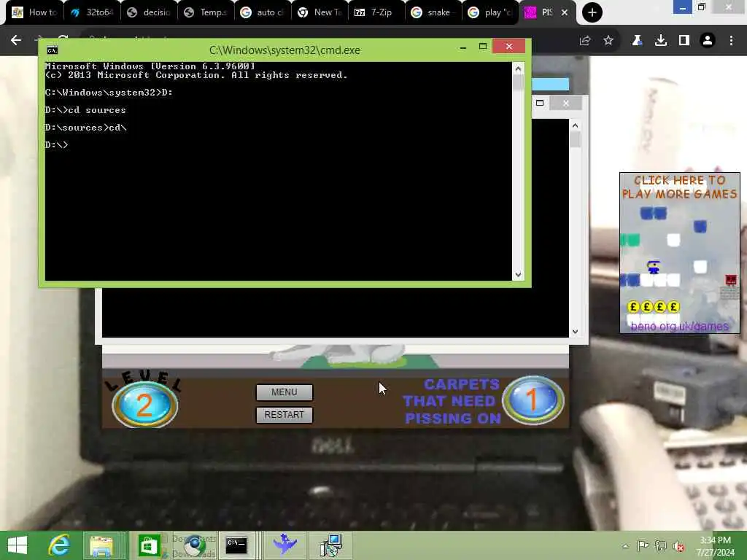
Task: Toggle the browser side panel icon
Action: click(x=684, y=41)
